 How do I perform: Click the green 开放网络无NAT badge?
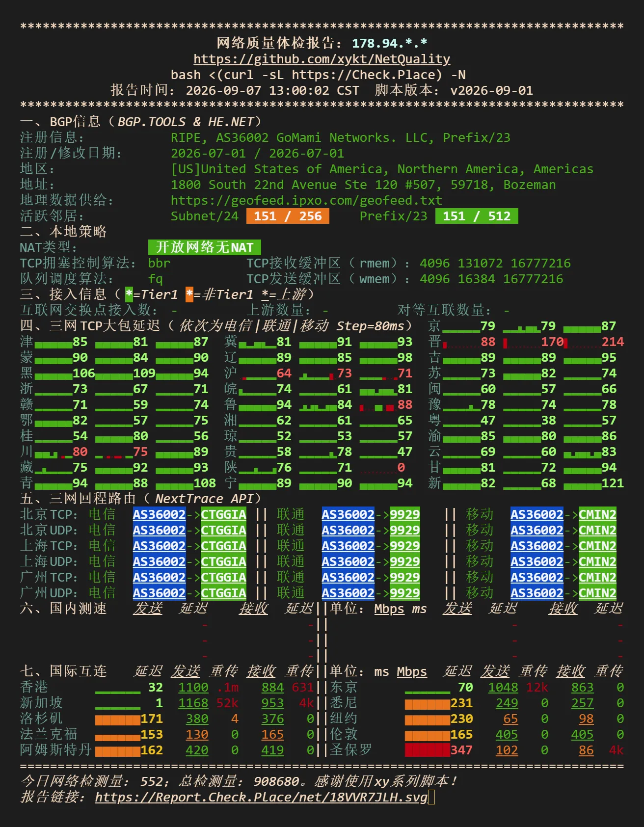click(x=205, y=247)
